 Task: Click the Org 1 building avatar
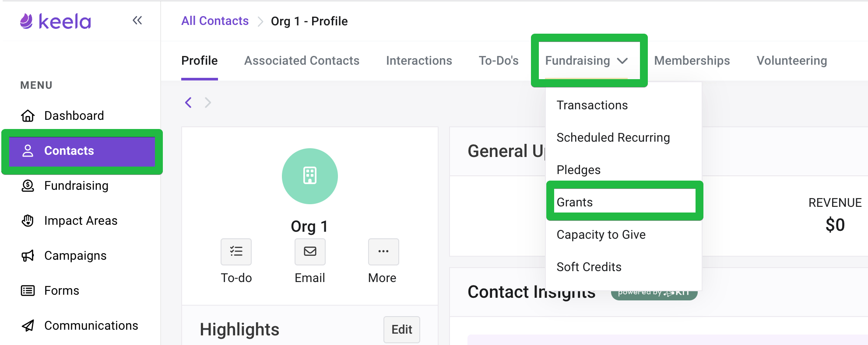[310, 176]
